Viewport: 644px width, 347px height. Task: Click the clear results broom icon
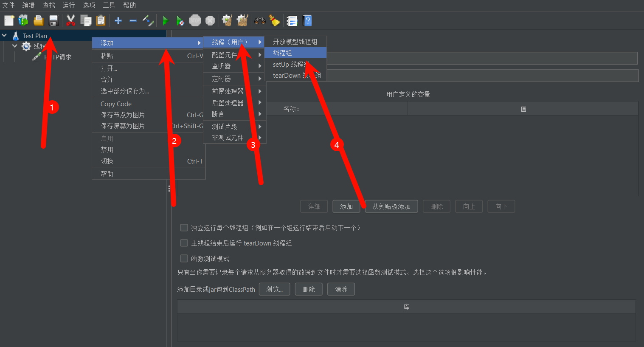click(274, 20)
